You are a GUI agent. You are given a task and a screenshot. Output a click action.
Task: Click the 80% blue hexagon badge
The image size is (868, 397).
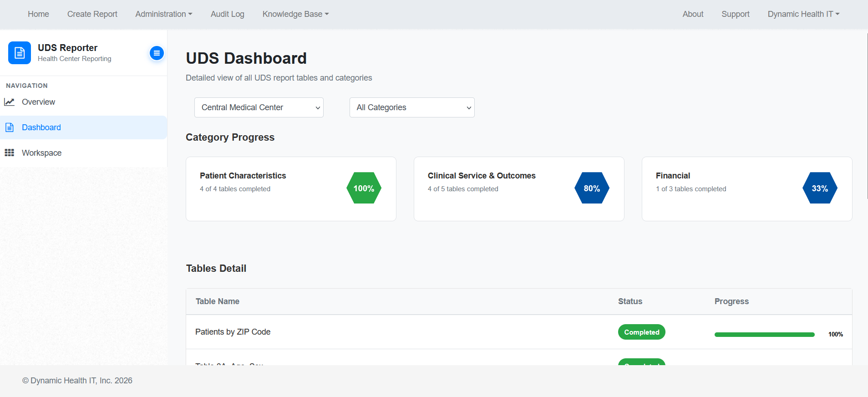(592, 188)
